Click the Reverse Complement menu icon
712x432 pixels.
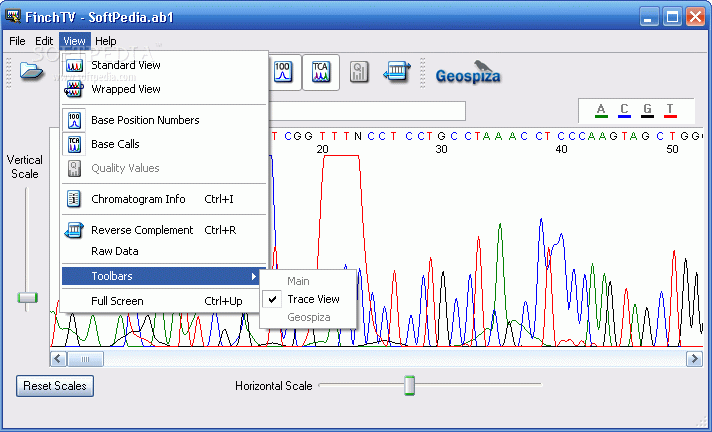click(x=74, y=230)
